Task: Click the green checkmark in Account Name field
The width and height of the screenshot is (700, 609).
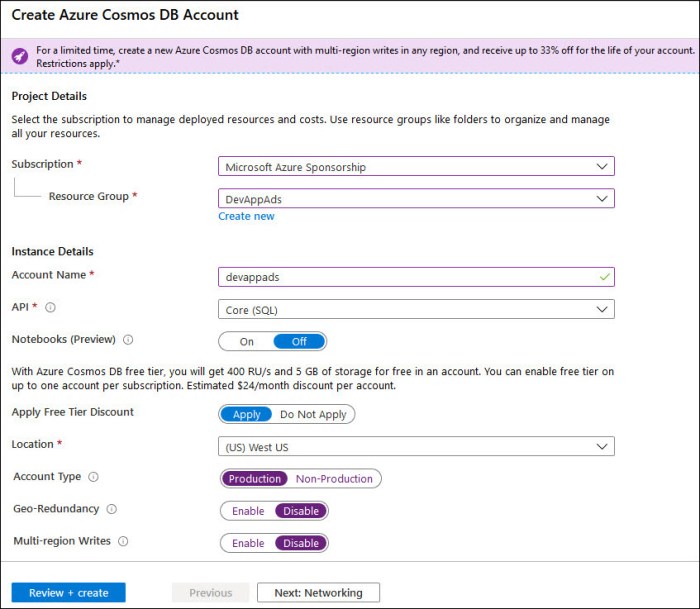Action: click(x=604, y=277)
